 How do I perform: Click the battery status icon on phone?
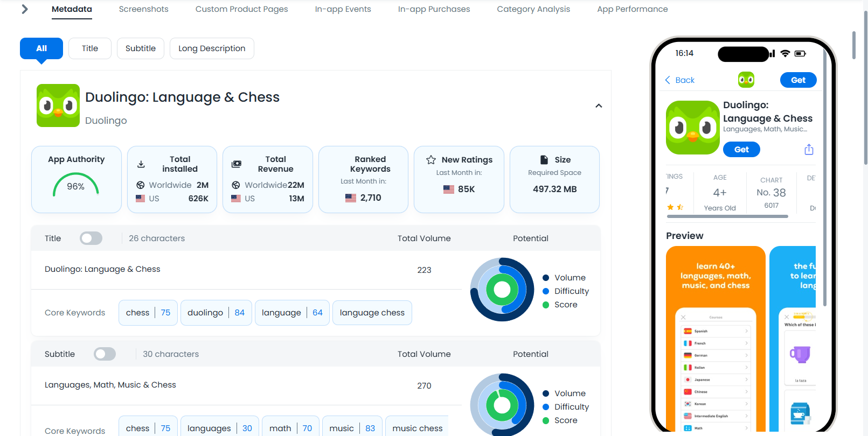pos(800,53)
